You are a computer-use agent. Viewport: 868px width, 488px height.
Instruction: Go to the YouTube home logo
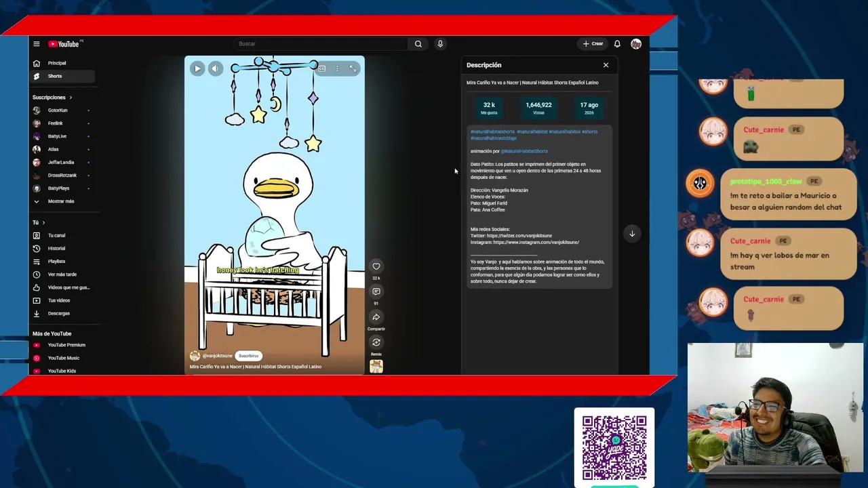point(64,44)
